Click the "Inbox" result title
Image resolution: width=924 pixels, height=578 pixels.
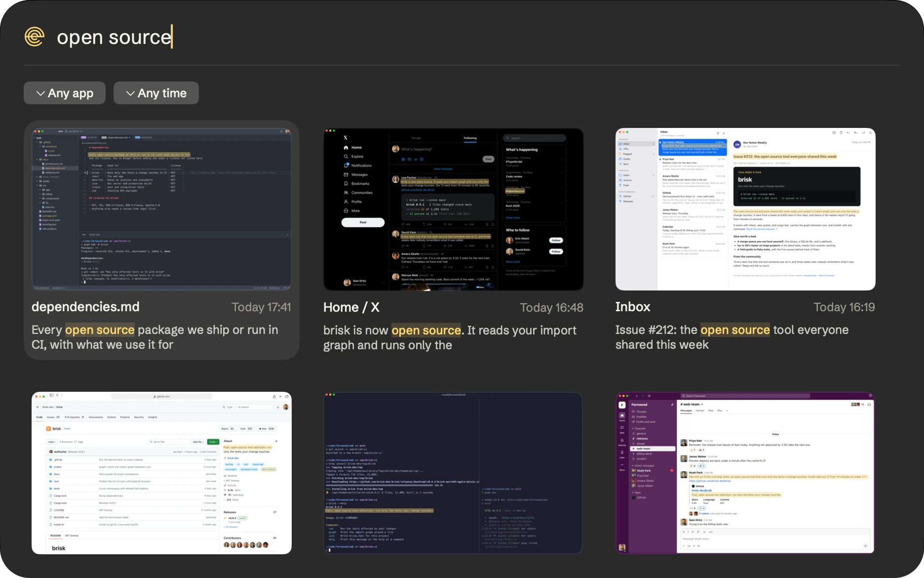[x=633, y=307]
